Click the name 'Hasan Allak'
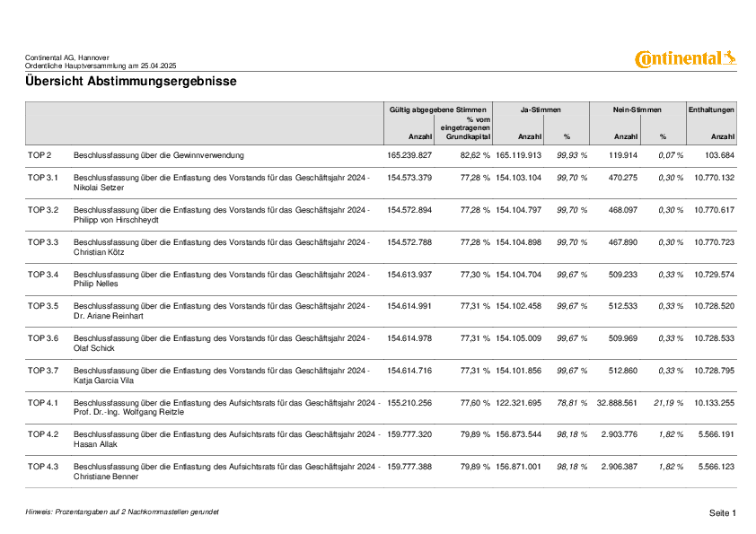756x534 pixels. pos(95,444)
